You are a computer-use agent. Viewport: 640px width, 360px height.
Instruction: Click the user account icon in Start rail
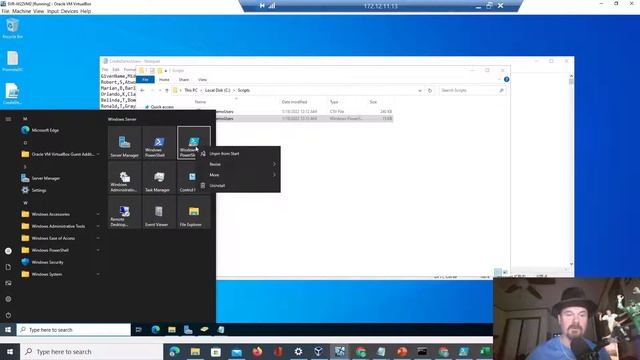point(8,251)
